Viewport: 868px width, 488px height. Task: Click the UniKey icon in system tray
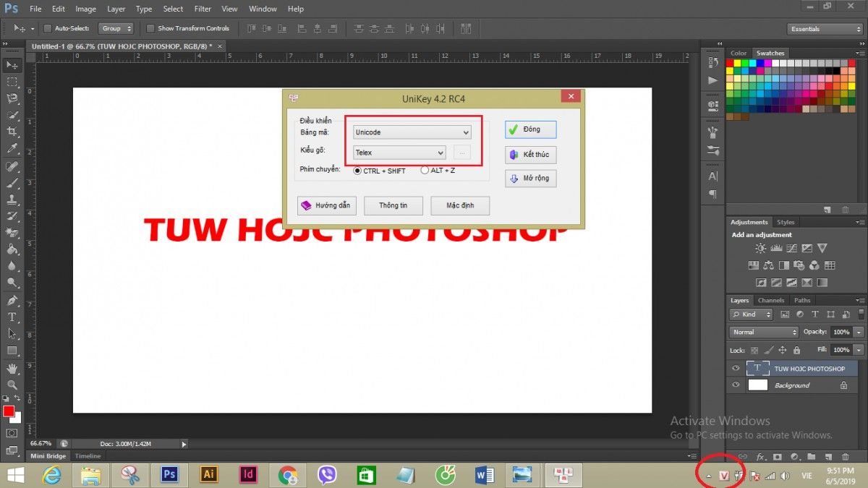(723, 475)
